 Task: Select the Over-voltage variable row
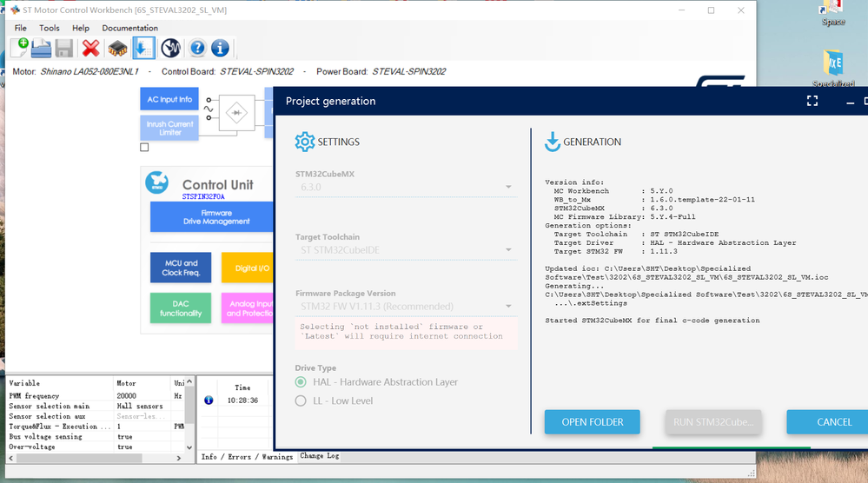click(x=96, y=447)
